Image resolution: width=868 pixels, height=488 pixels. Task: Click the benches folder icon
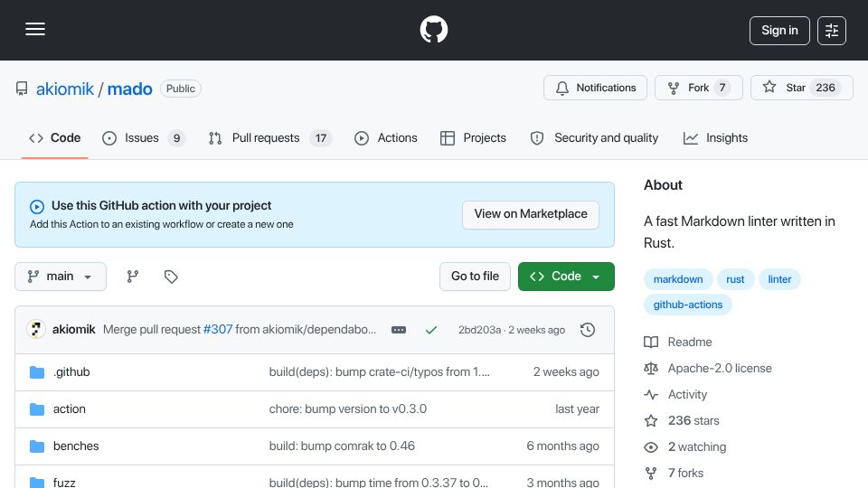37,446
